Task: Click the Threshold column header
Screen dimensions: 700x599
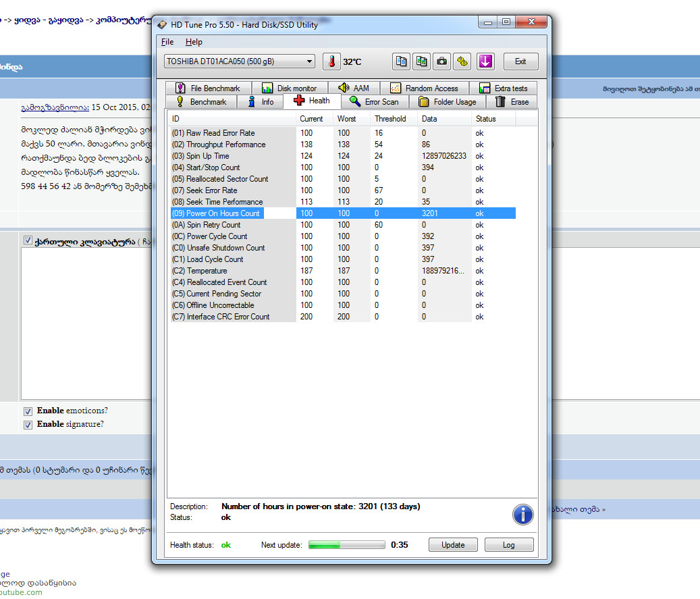Action: [x=394, y=119]
